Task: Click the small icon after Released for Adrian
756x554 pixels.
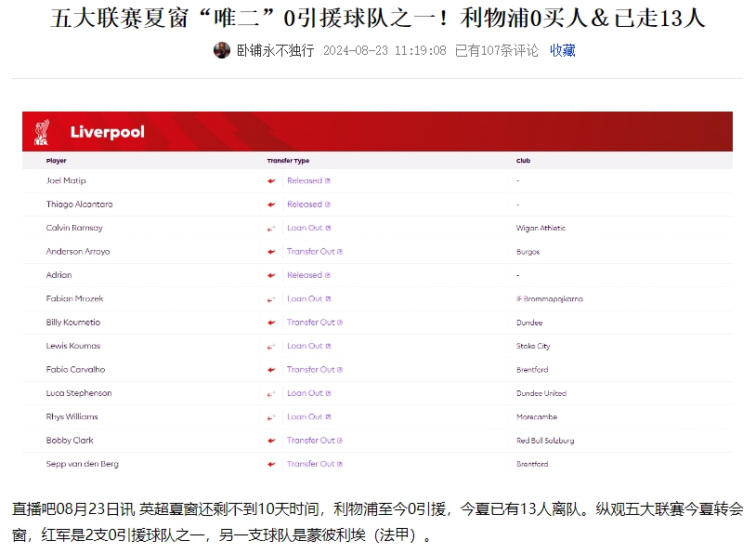Action: click(328, 275)
